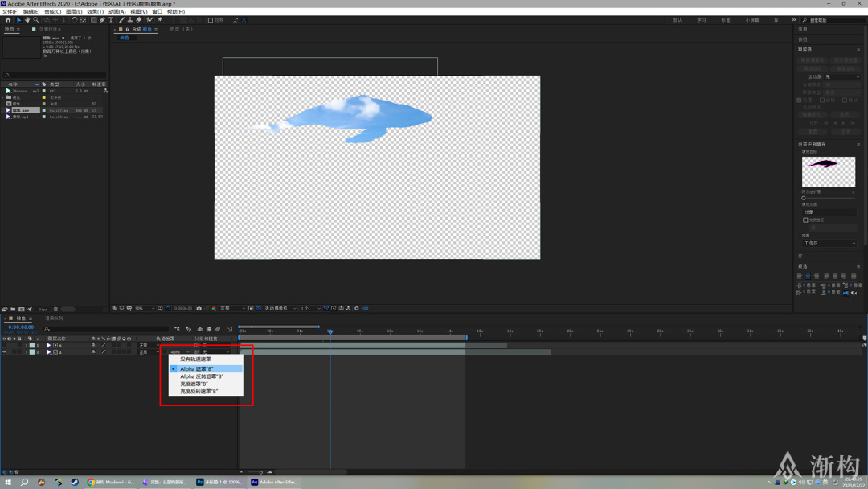Toggle visibility eye of layer 2
Image resolution: width=868 pixels, height=489 pixels.
(5, 352)
